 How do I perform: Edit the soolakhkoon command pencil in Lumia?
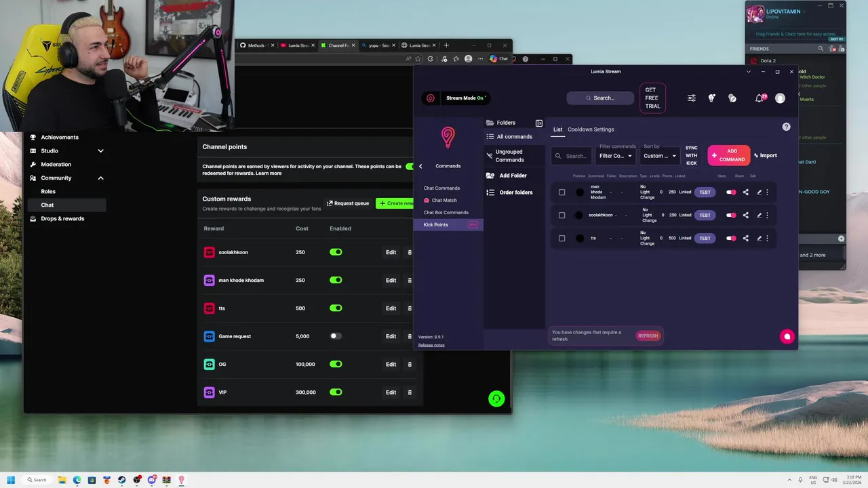(x=759, y=216)
